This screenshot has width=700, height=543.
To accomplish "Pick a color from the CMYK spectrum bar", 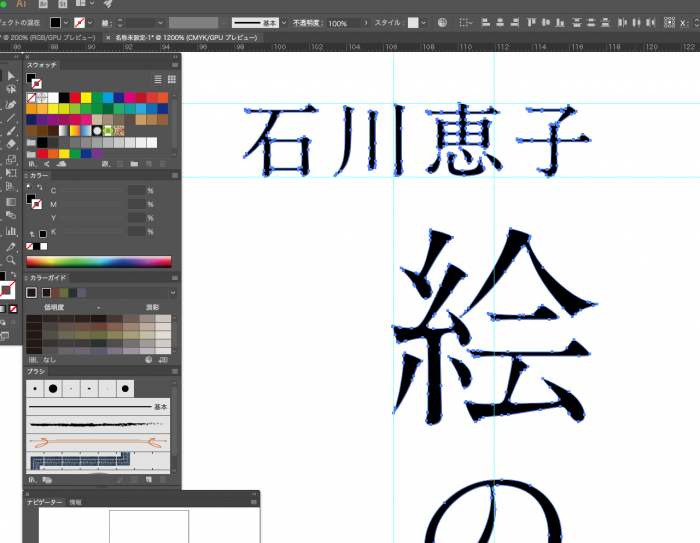I will [99, 262].
